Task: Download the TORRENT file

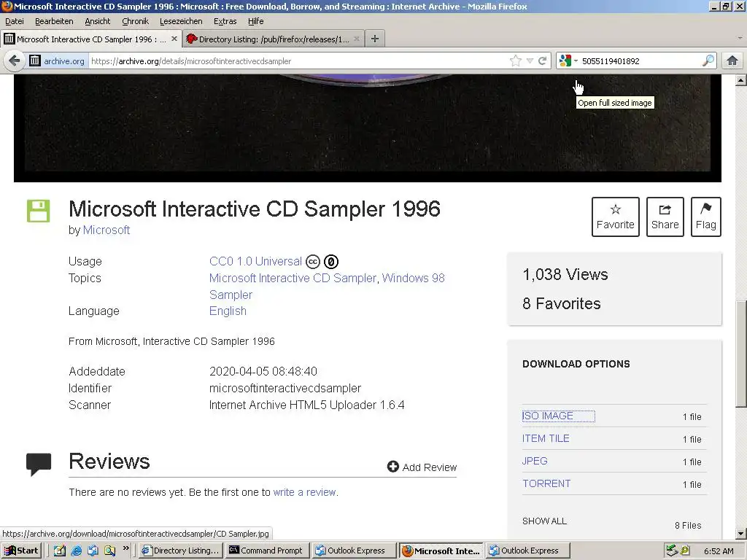Action: coord(546,484)
